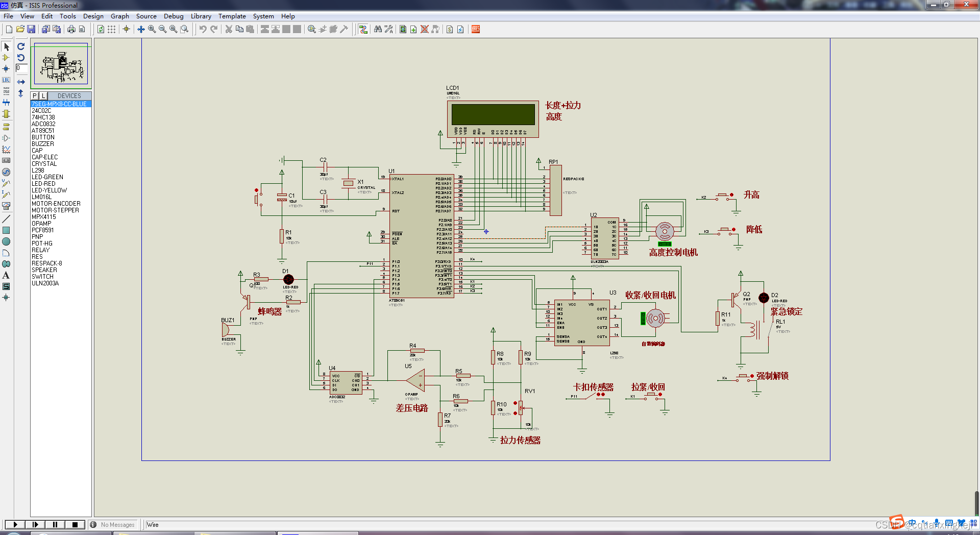
Task: Select the 2D Line drawing tool
Action: pos(6,218)
